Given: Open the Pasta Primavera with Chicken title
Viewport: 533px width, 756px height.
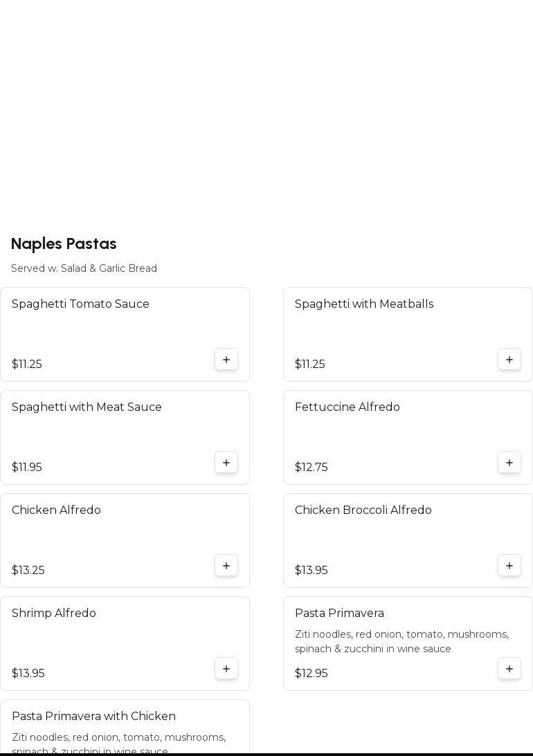Looking at the screenshot, I should [x=93, y=717].
